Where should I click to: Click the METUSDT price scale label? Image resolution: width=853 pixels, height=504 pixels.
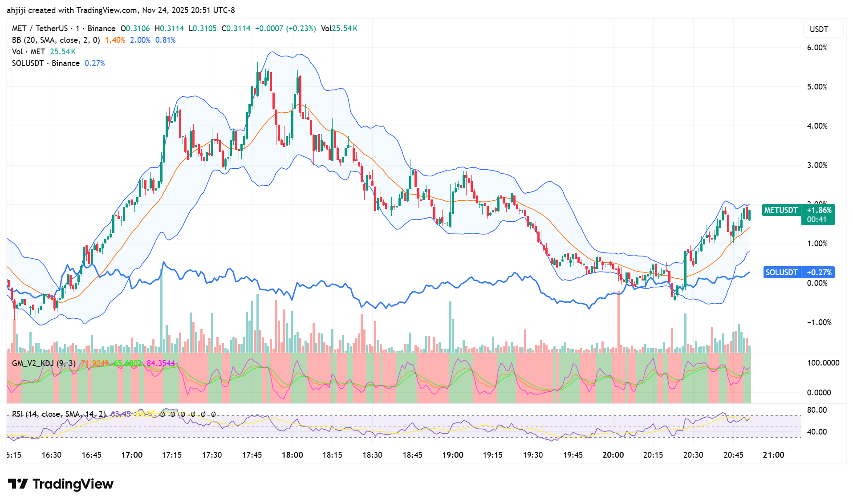coord(781,210)
